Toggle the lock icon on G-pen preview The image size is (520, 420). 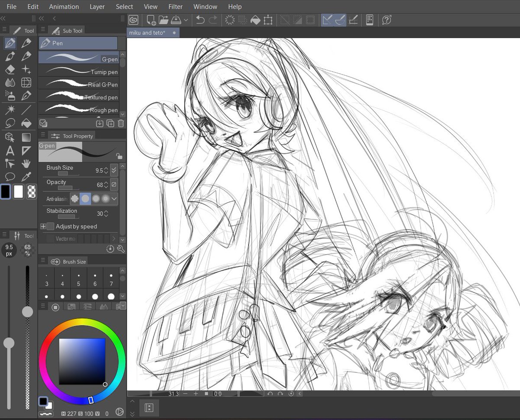[119, 156]
